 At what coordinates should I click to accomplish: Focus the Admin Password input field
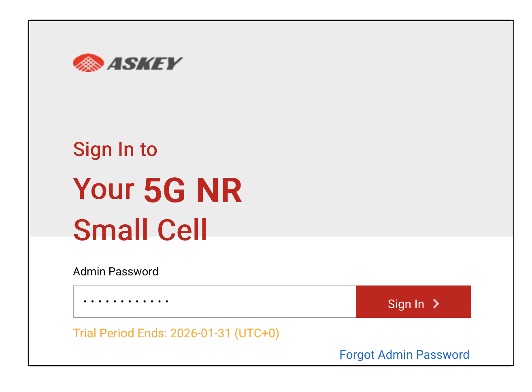pos(215,302)
